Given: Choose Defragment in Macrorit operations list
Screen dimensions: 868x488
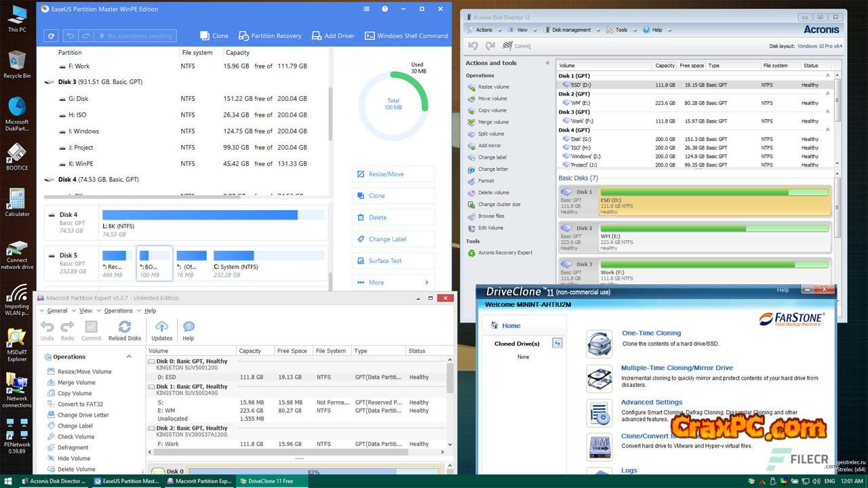Looking at the screenshot, I should click(x=73, y=447).
